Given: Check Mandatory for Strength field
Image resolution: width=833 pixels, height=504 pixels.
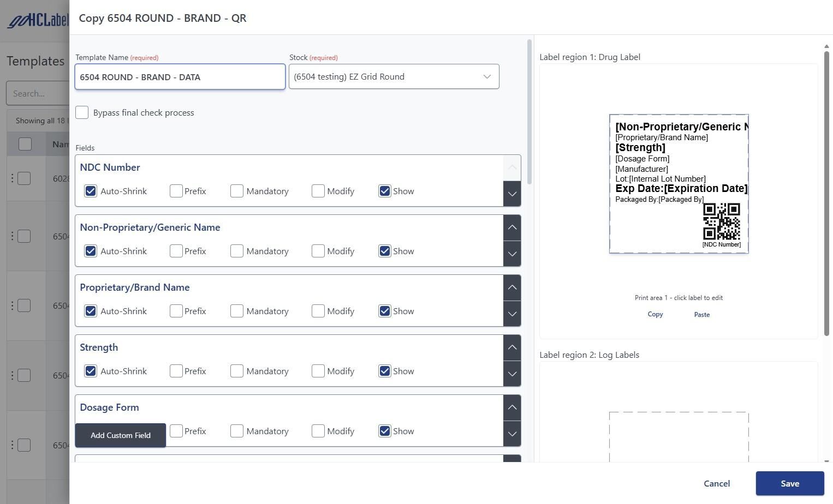Looking at the screenshot, I should pos(236,371).
